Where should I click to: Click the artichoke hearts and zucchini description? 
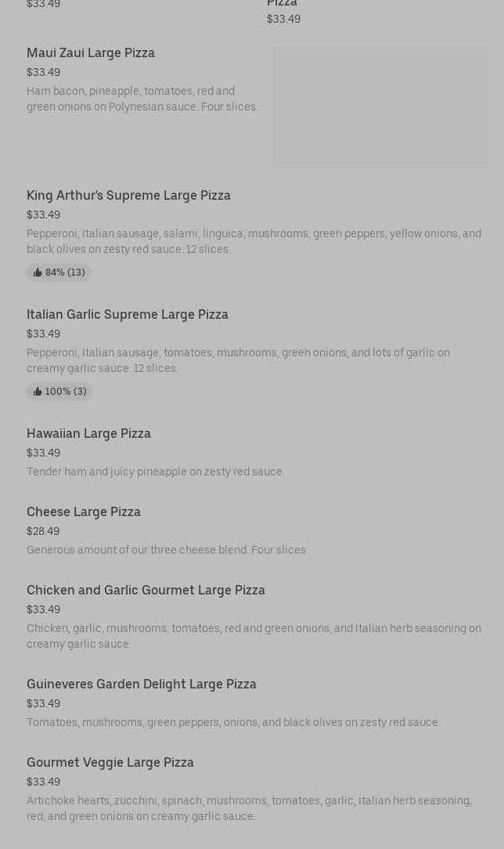(x=249, y=808)
